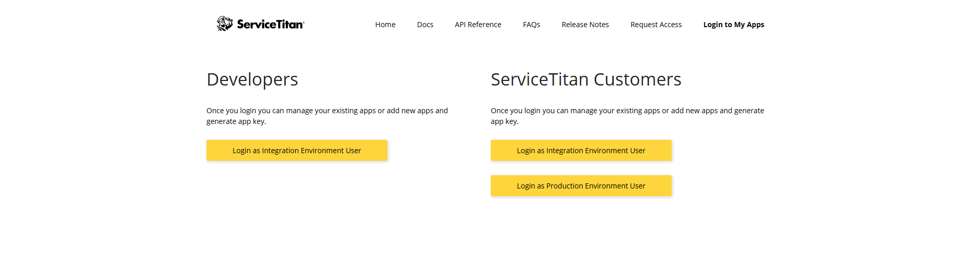Click the first description line under ServiceTitan Customers
The image size is (980, 273).
pos(627,111)
